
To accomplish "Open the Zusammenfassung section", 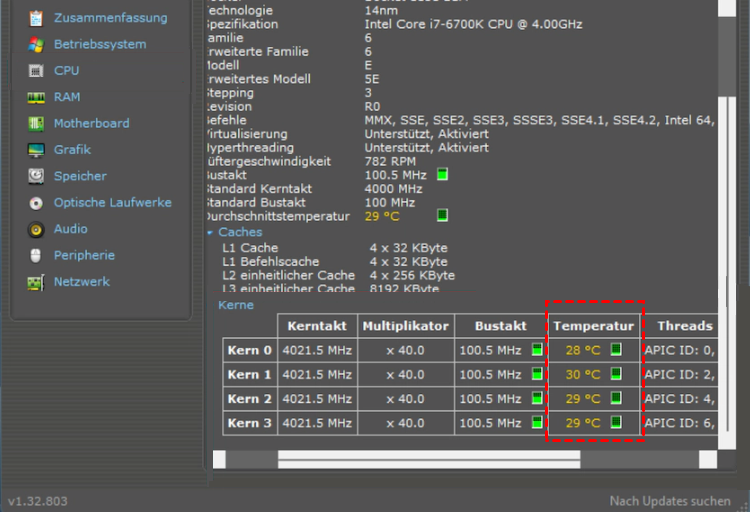I will click(x=110, y=18).
